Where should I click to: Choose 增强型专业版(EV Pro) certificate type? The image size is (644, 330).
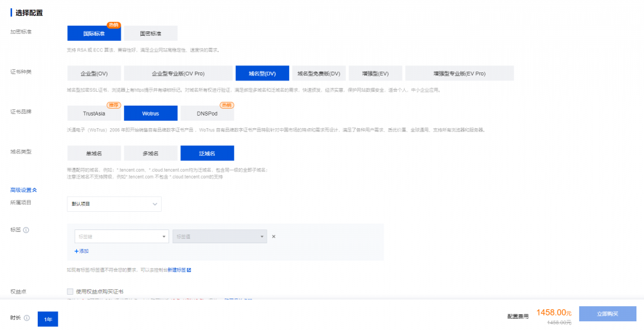[460, 74]
